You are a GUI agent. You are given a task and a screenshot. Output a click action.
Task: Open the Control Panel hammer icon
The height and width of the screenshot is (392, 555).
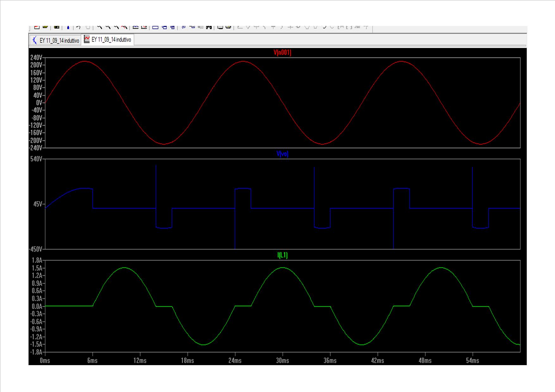click(68, 27)
